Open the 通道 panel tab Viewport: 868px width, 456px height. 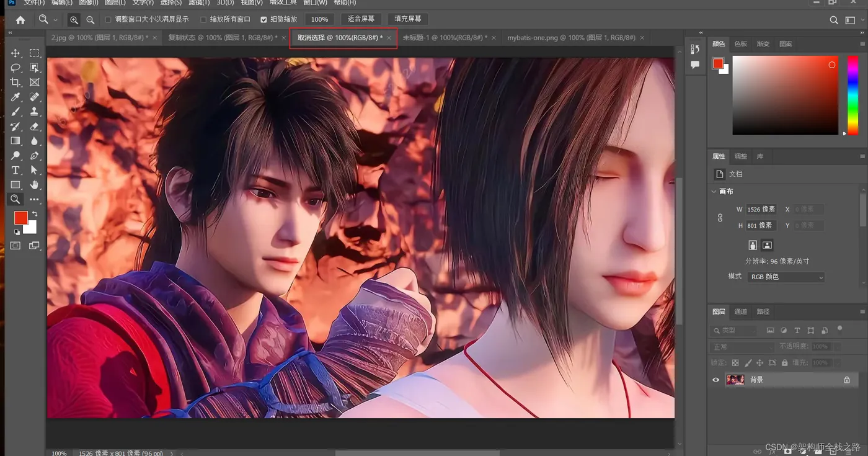click(741, 311)
